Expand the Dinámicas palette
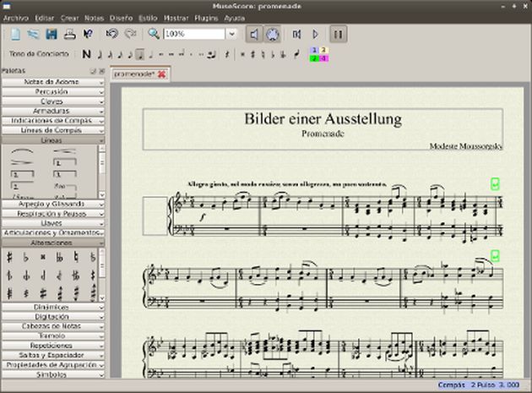Screen dimensions: 532x393 point(53,307)
